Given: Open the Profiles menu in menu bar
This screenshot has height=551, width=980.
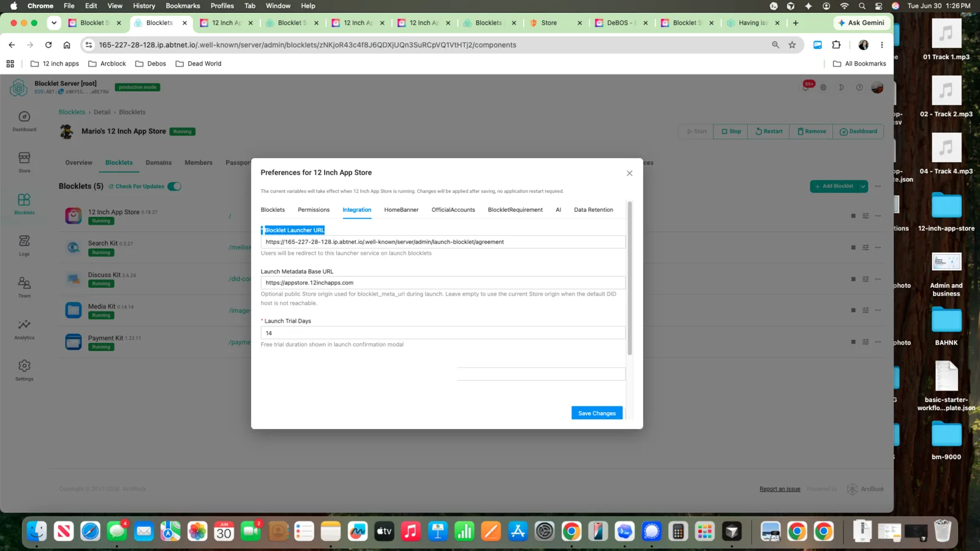Looking at the screenshot, I should (x=222, y=6).
